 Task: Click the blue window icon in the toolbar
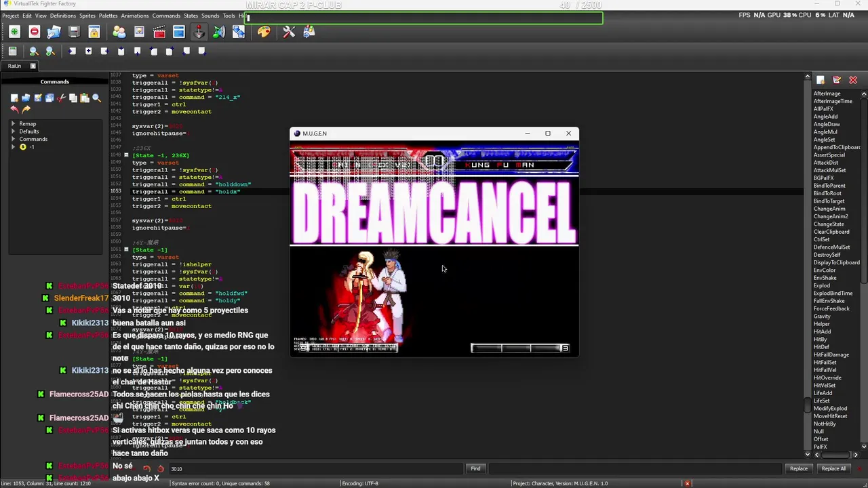click(x=179, y=32)
